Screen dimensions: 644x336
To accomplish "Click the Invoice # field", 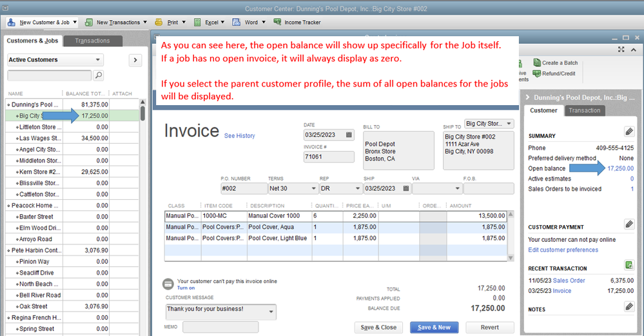I will click(329, 157).
